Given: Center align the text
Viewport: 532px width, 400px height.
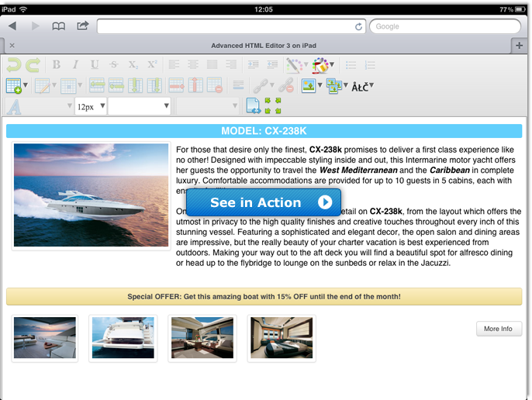Looking at the screenshot, I should click(193, 64).
